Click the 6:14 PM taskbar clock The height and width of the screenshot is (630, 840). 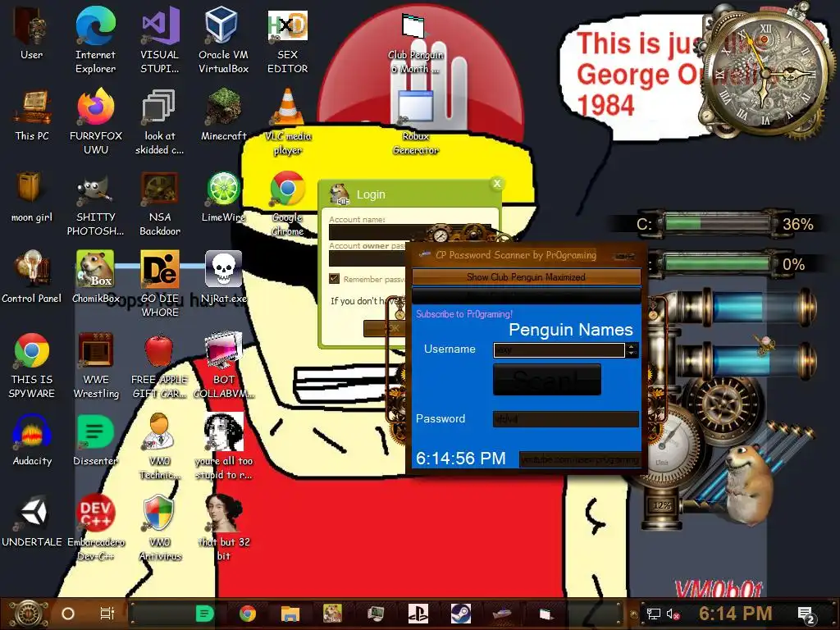(735, 614)
